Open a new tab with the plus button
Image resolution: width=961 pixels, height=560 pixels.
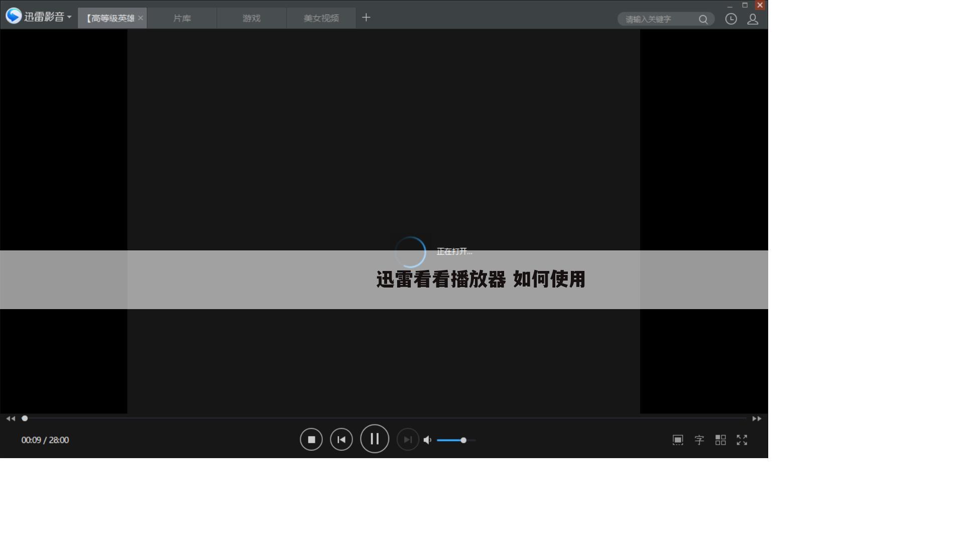click(x=366, y=18)
